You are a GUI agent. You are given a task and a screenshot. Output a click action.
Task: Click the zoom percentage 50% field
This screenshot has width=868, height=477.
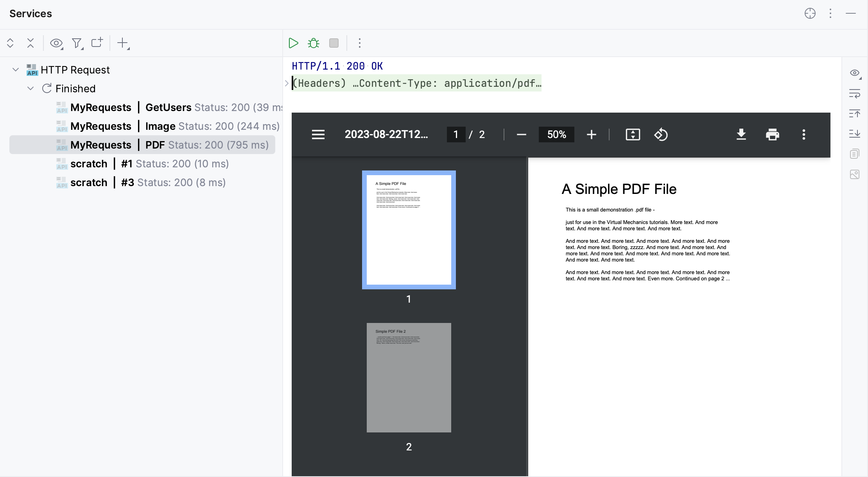click(x=556, y=134)
